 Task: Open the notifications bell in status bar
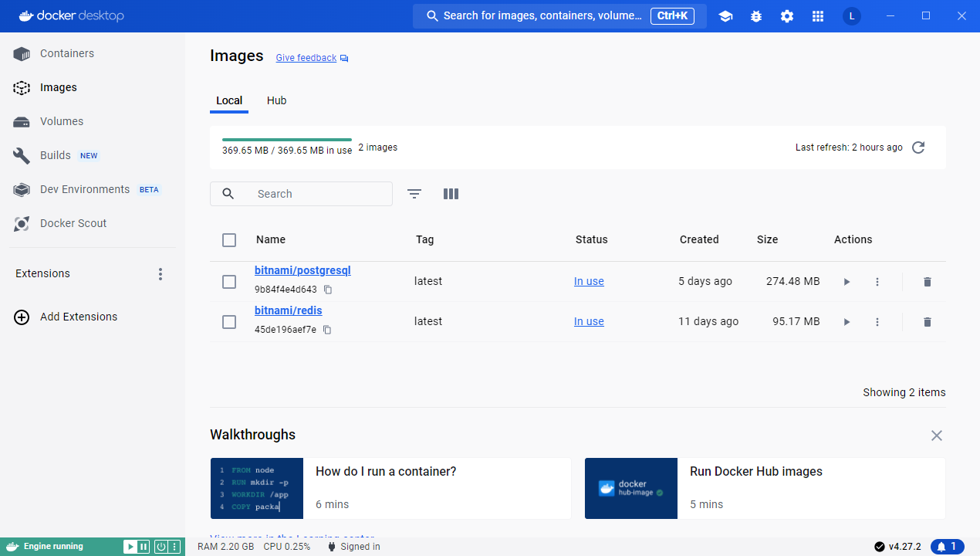point(948,547)
